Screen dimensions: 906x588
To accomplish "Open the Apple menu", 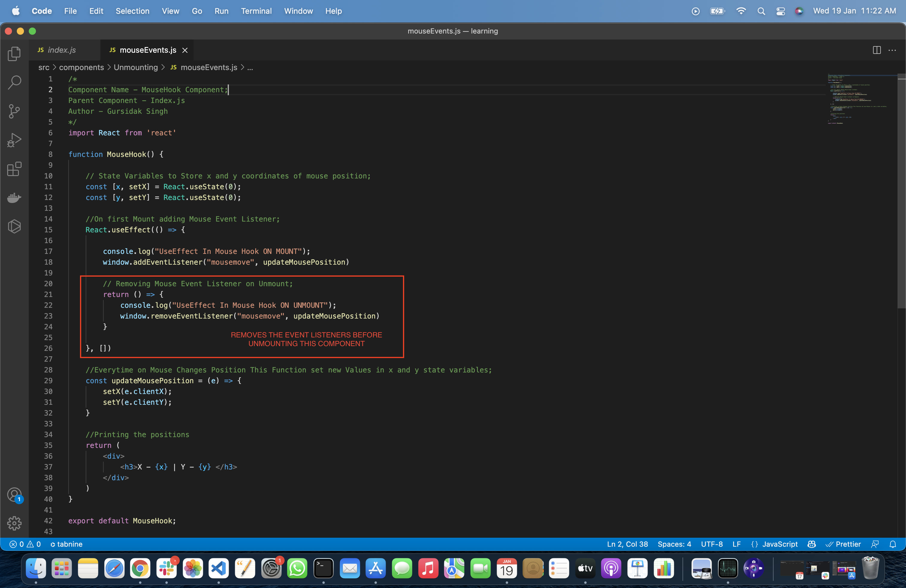I will tap(16, 11).
